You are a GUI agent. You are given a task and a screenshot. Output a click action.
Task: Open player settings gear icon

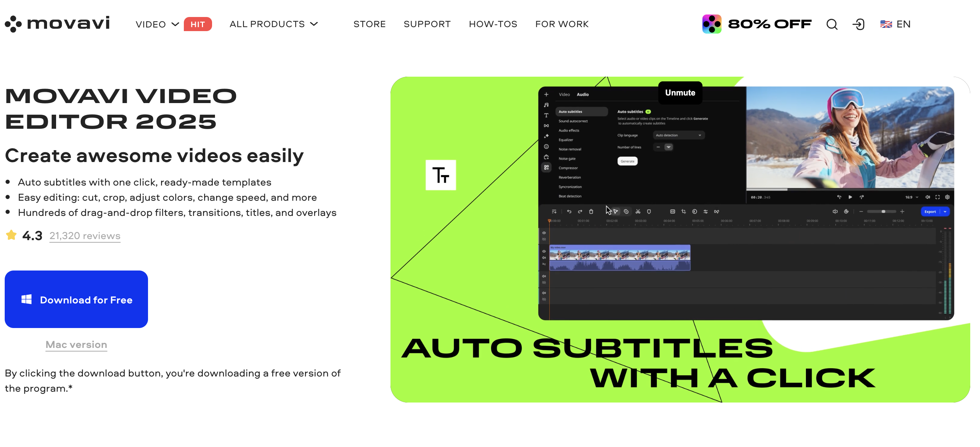948,197
